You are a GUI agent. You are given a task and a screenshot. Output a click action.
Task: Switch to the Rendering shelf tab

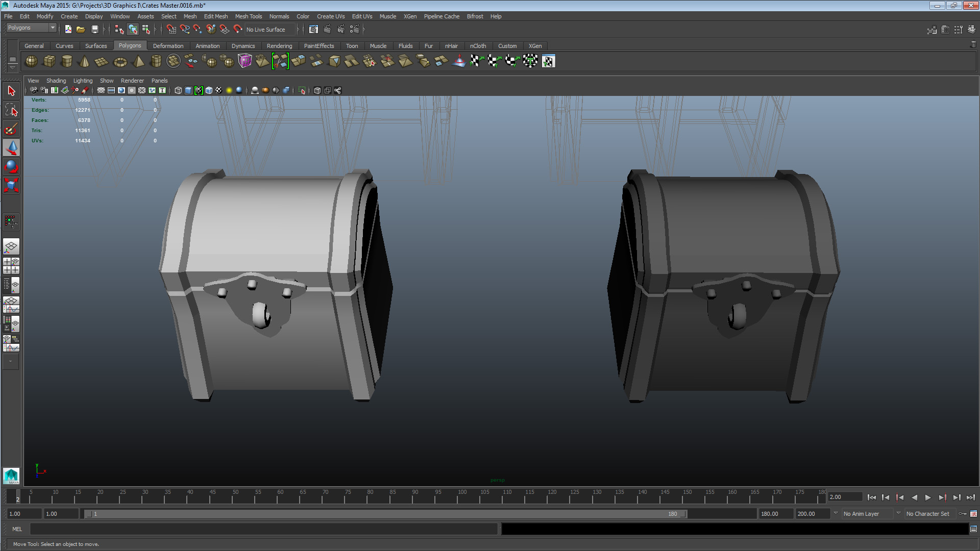click(279, 46)
